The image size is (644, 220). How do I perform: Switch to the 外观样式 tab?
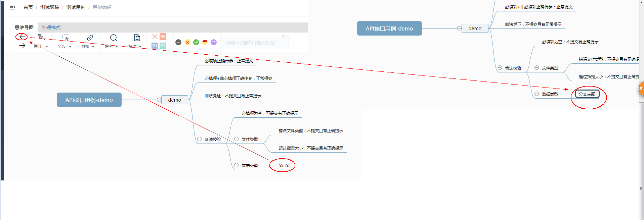(x=51, y=27)
